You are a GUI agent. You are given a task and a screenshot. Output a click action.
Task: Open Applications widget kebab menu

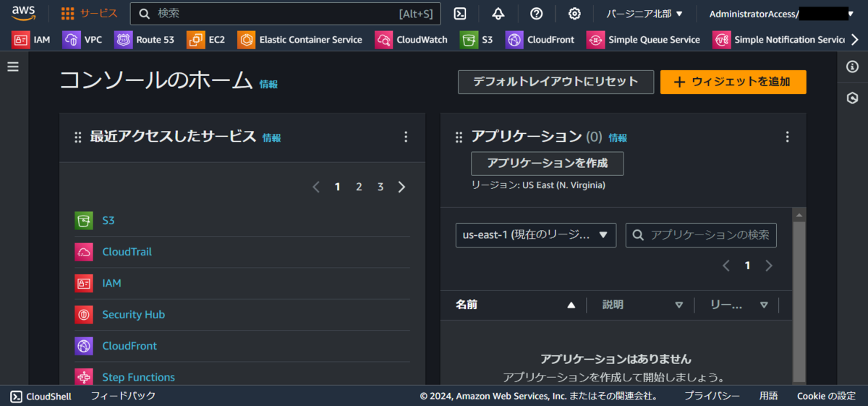click(x=787, y=137)
